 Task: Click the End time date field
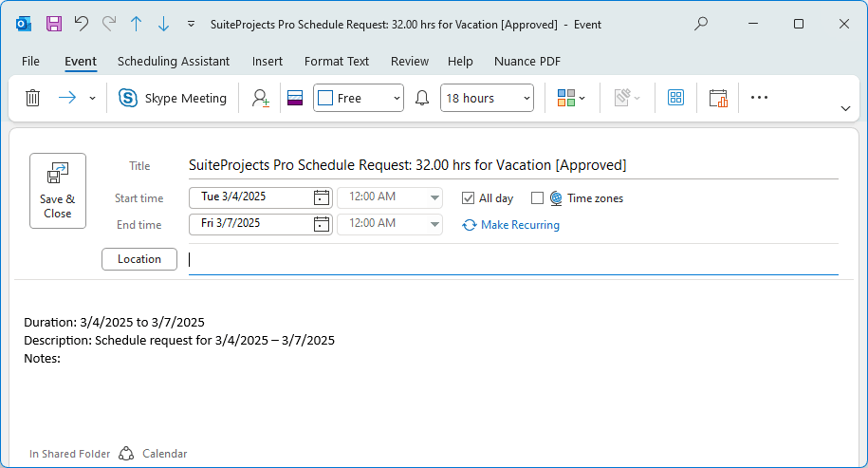point(250,223)
